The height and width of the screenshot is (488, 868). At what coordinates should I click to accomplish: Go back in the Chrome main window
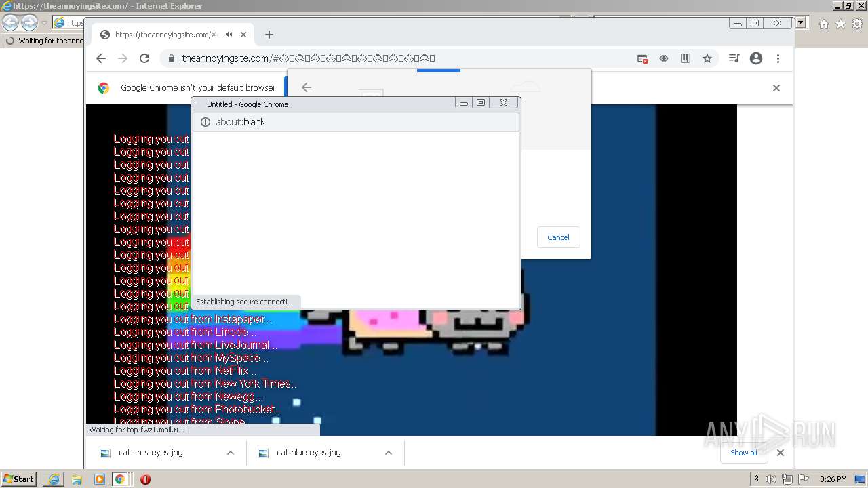[101, 58]
